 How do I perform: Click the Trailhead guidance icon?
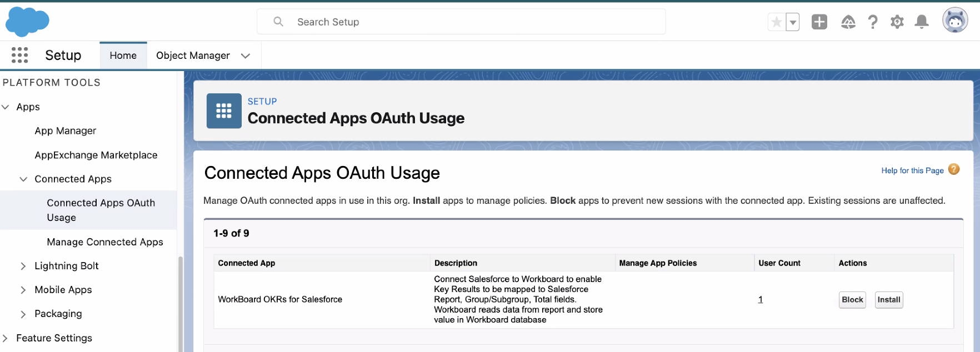point(848,22)
